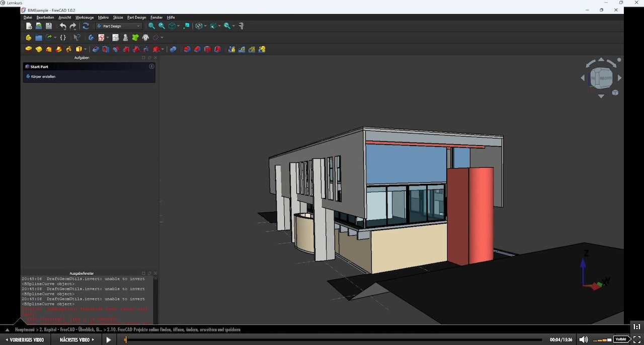Go to Nächstes Video
Screen dimensions: 644x345
click(x=77, y=340)
